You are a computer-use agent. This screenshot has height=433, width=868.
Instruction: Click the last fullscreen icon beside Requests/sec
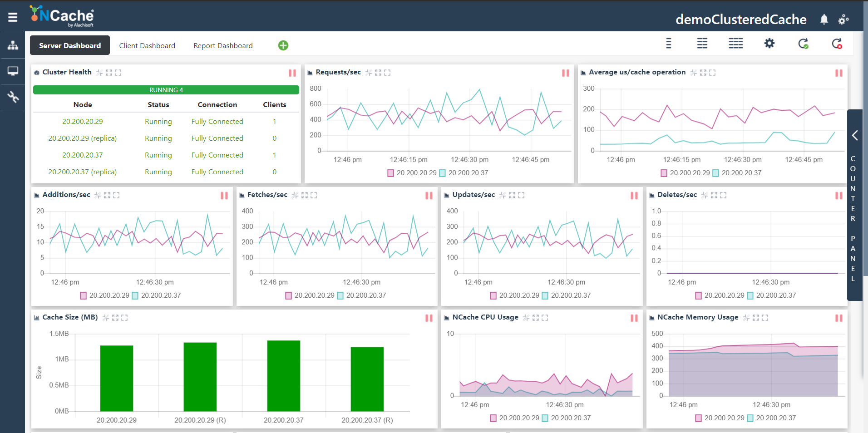[387, 73]
